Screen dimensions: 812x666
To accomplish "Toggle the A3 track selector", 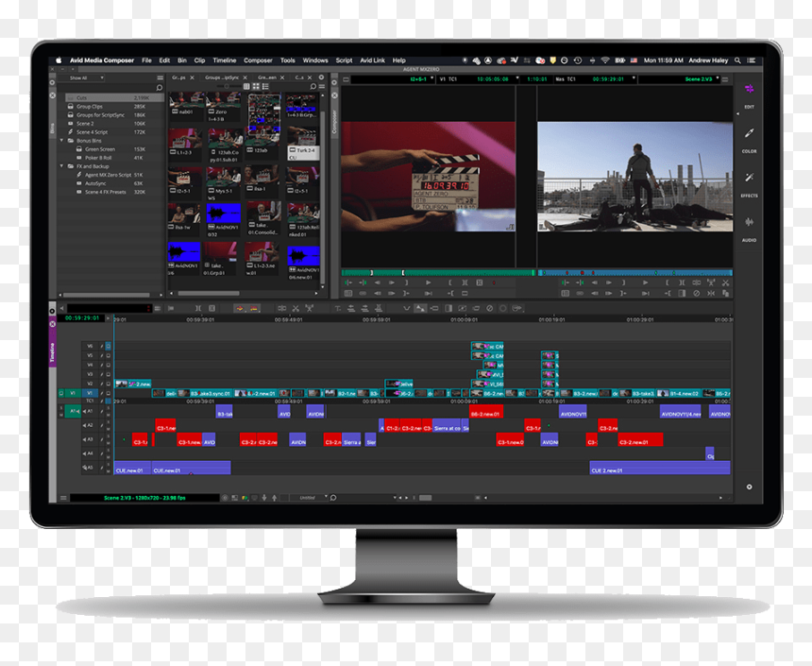I will [x=89, y=439].
